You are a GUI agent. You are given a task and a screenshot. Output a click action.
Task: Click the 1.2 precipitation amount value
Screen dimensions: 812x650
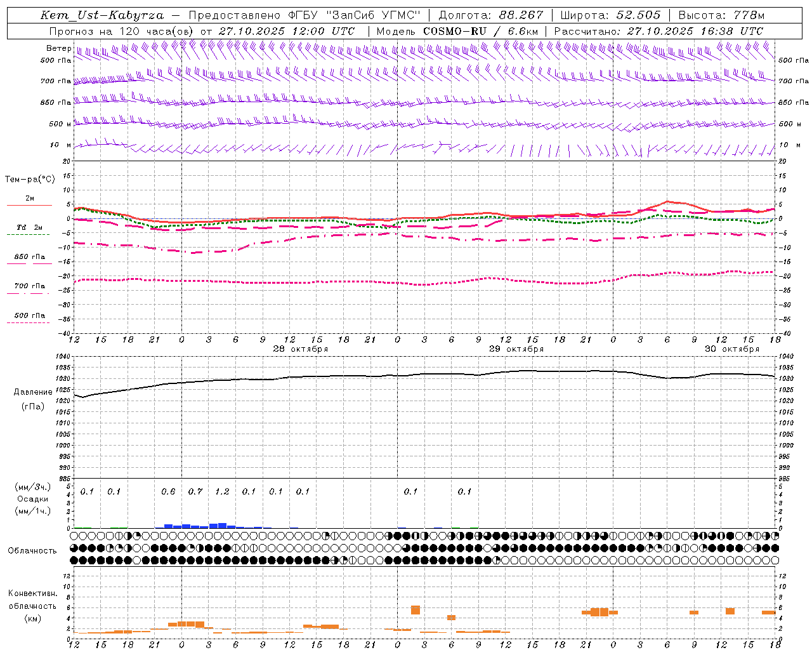tap(222, 491)
